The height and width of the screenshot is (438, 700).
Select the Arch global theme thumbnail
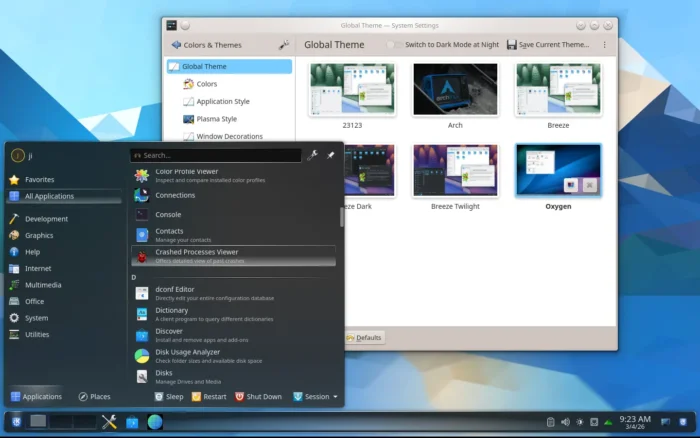(x=455, y=90)
